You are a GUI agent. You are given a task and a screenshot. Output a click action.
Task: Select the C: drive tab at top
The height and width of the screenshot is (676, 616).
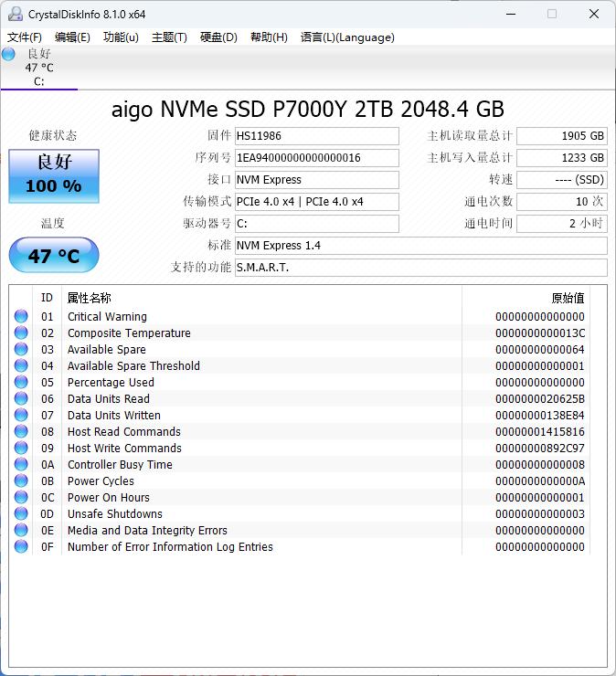click(39, 68)
